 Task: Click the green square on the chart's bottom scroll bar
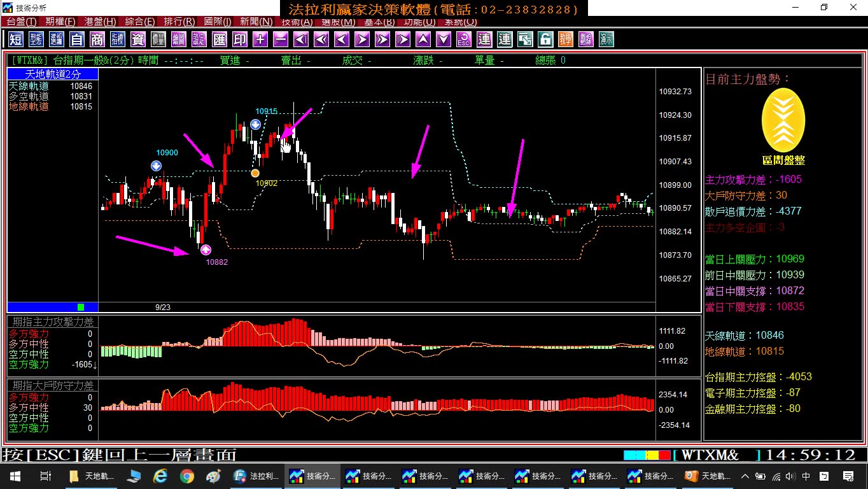81,307
